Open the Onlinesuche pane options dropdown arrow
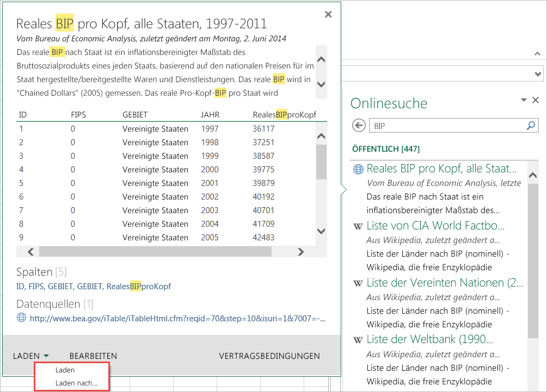The height and width of the screenshot is (392, 547). click(x=524, y=100)
